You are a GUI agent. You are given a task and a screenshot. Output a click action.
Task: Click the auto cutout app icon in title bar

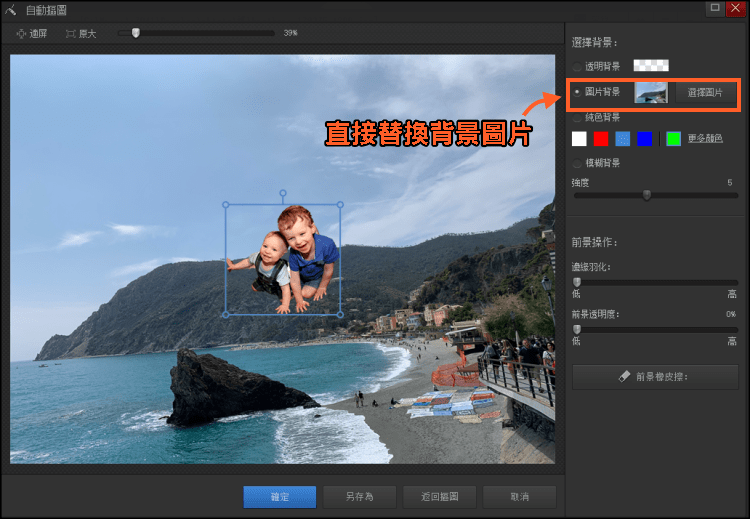coord(11,10)
